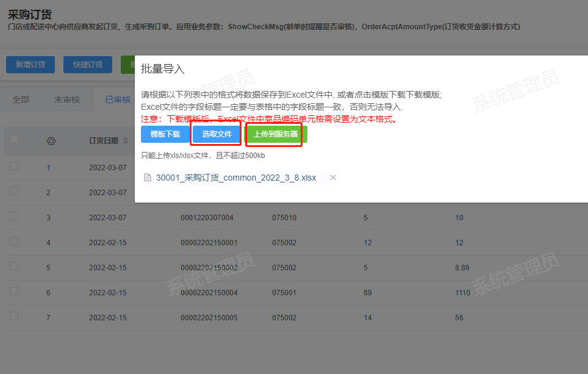Select the 已审核 tab

tap(117, 99)
